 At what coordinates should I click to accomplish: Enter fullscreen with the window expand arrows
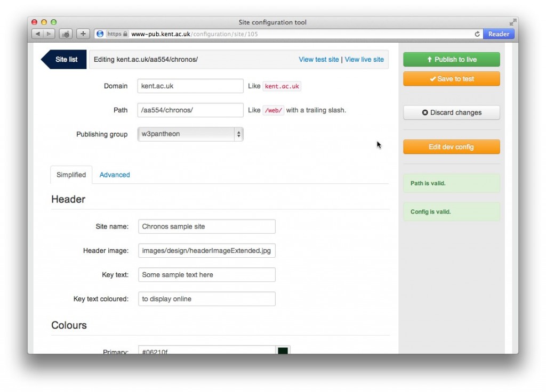tap(512, 22)
